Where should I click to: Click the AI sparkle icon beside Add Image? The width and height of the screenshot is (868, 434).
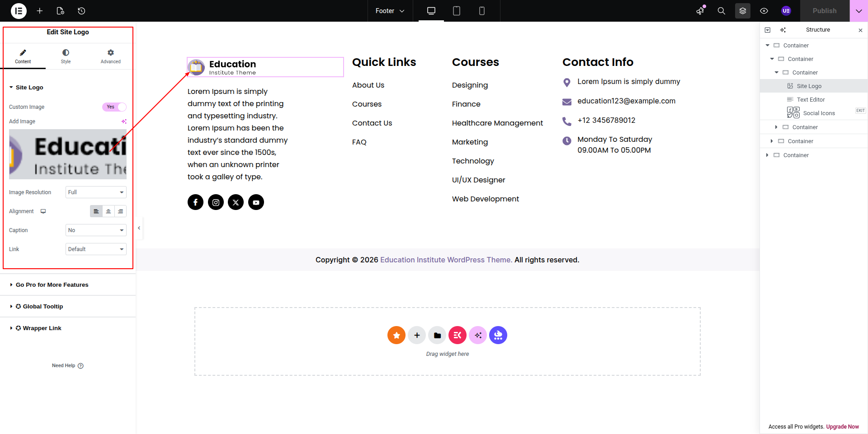tap(123, 121)
